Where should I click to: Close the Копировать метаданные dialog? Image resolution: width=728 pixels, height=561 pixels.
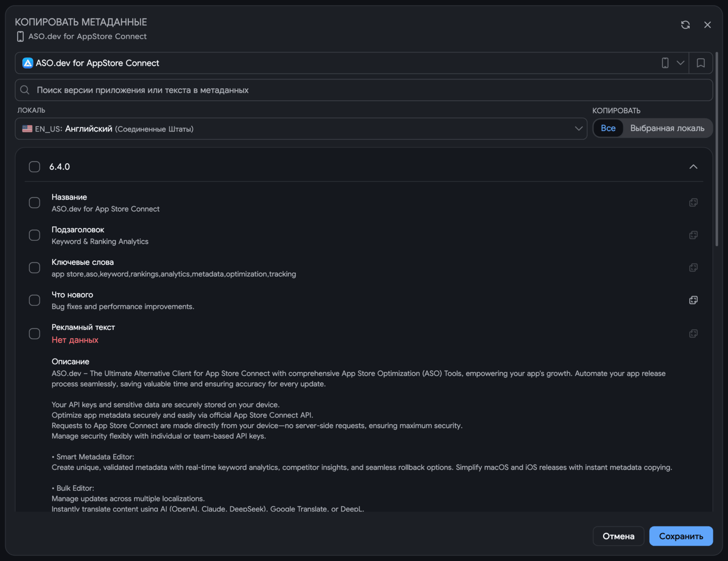(707, 25)
